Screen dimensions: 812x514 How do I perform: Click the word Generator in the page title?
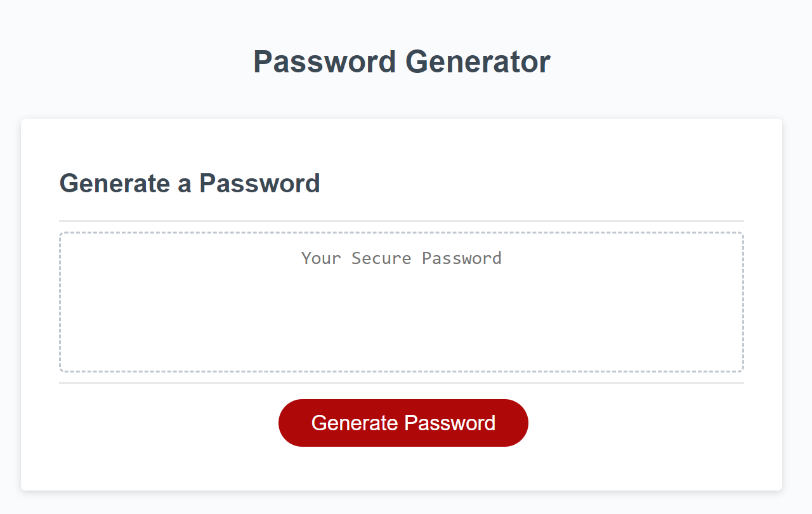(x=478, y=62)
